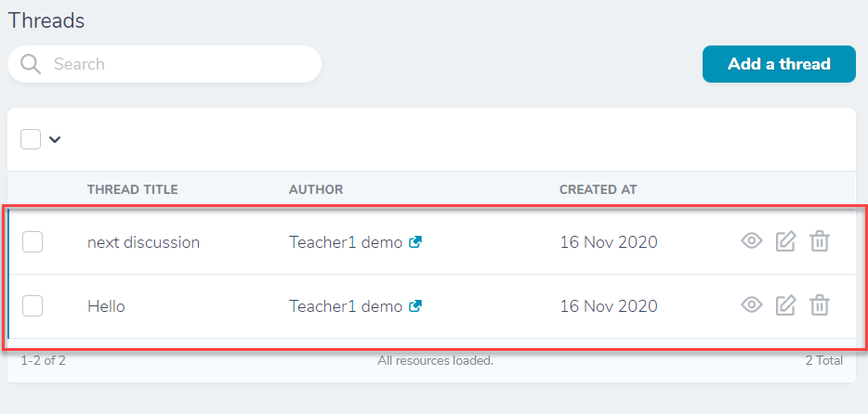The width and height of the screenshot is (868, 414).
Task: Edit the 'Hello' thread
Action: click(785, 305)
